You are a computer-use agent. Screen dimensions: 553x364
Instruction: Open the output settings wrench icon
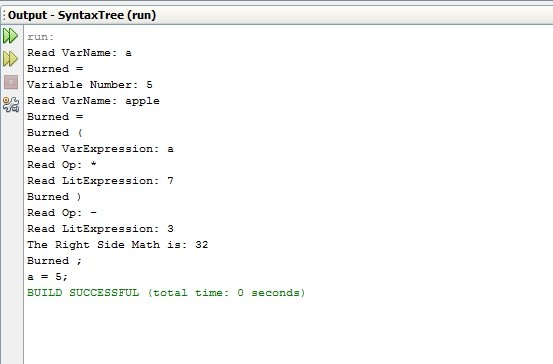11,104
